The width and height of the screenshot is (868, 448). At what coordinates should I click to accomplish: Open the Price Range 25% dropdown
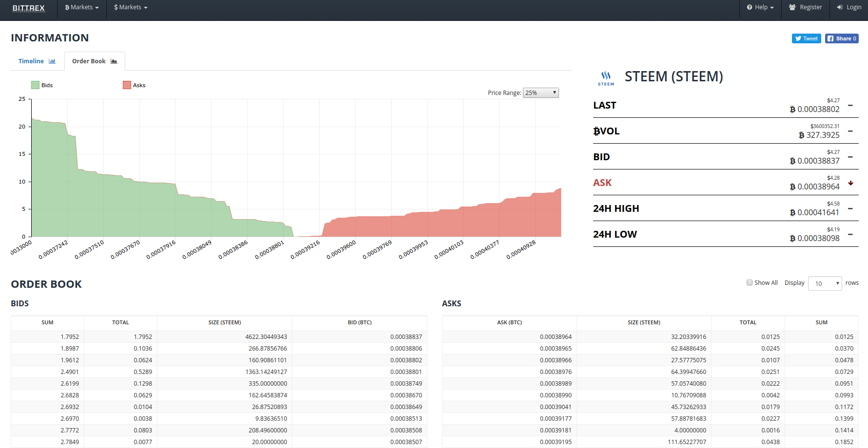point(541,93)
